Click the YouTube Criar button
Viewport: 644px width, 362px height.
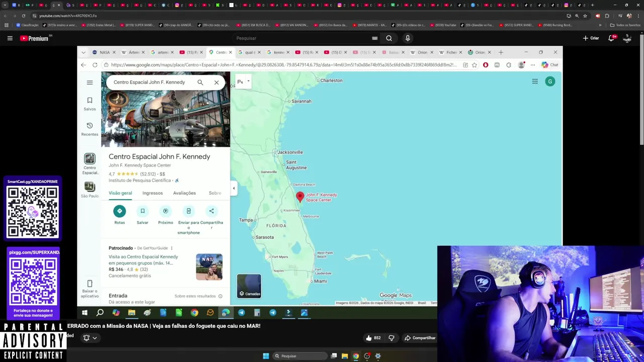pyautogui.click(x=591, y=38)
